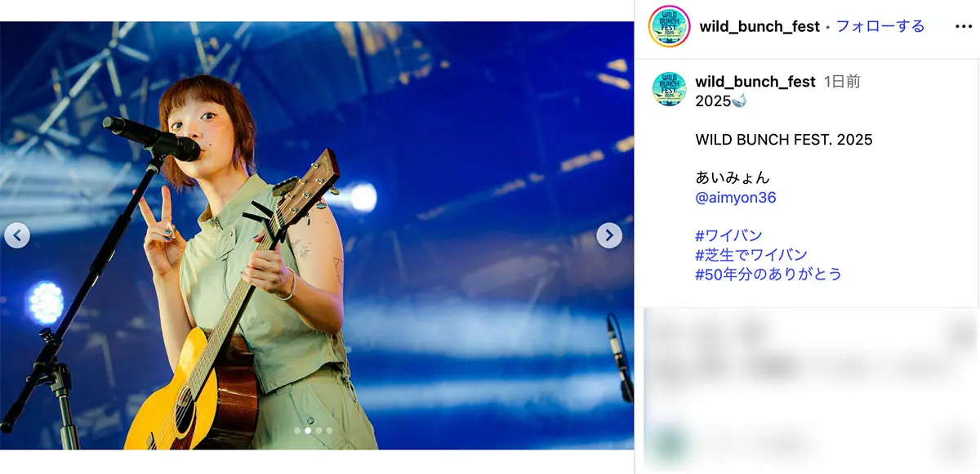Click the wild_bunch_fest username in the caption

point(755,82)
